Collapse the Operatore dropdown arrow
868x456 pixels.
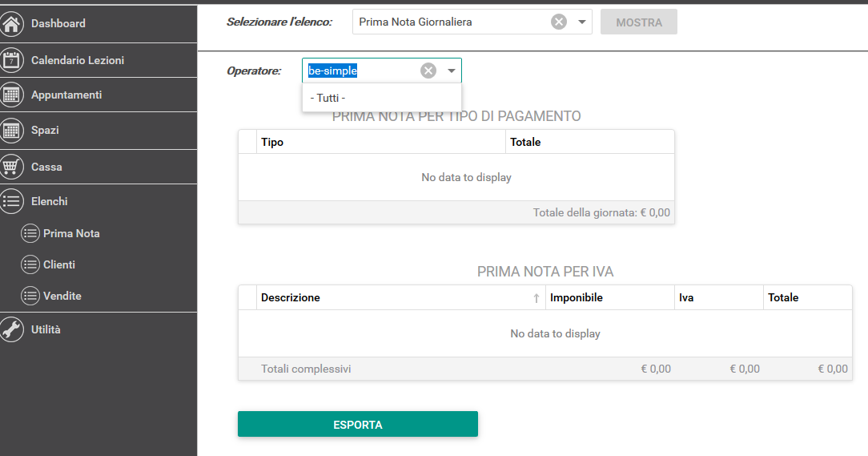(451, 71)
